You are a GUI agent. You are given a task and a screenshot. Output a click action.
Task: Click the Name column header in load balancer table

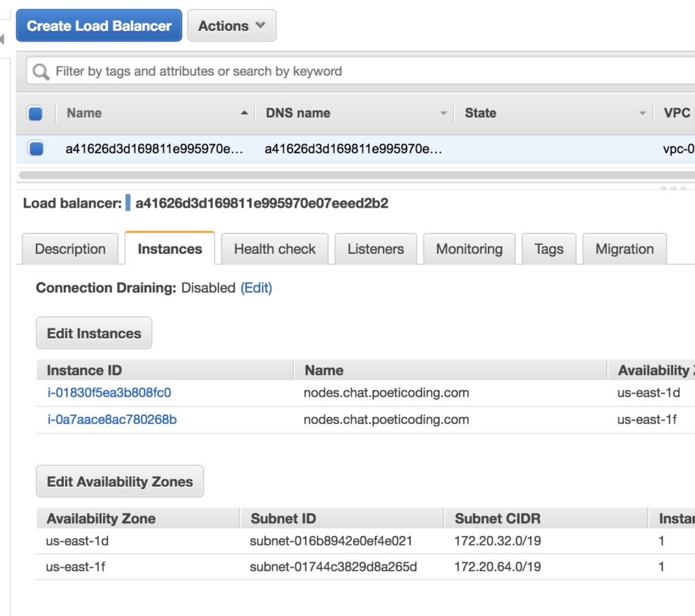(84, 113)
